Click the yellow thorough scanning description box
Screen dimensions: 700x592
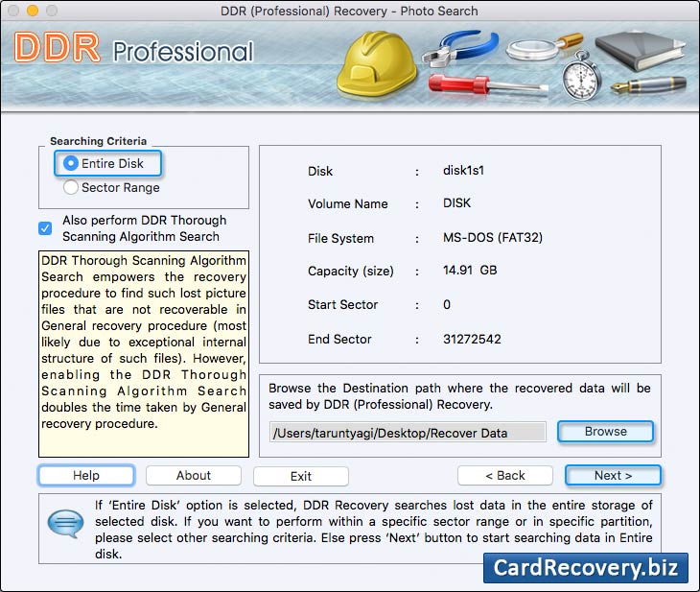144,354
